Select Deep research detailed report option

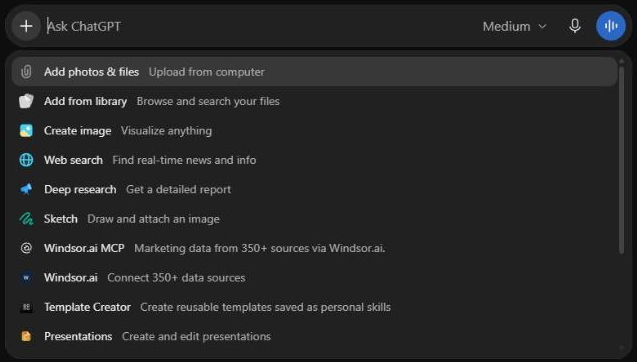point(314,189)
